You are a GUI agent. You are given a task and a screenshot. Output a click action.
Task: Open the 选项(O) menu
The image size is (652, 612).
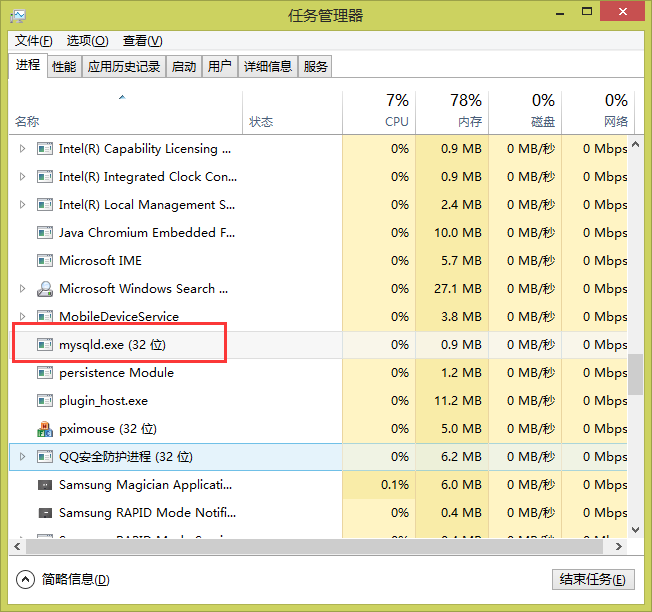pyautogui.click(x=87, y=41)
